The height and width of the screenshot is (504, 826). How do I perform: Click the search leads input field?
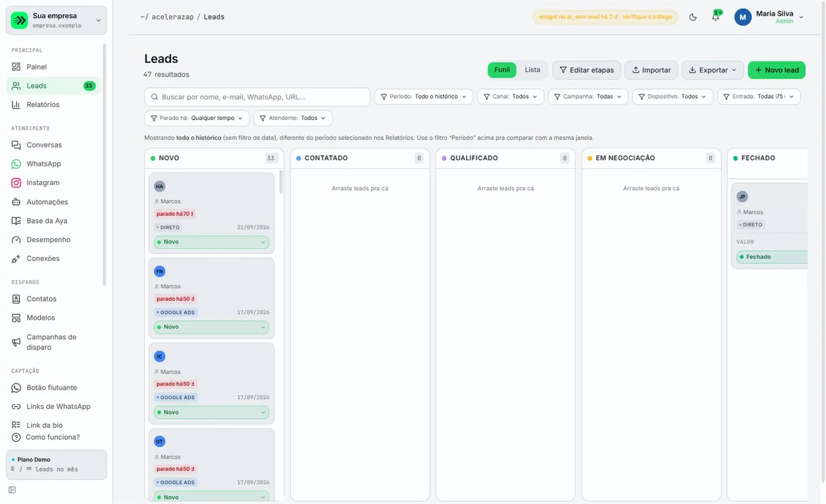(x=257, y=97)
